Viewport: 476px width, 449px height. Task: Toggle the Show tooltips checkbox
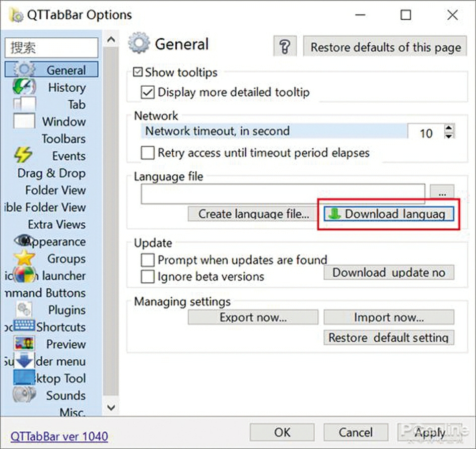[x=138, y=72]
